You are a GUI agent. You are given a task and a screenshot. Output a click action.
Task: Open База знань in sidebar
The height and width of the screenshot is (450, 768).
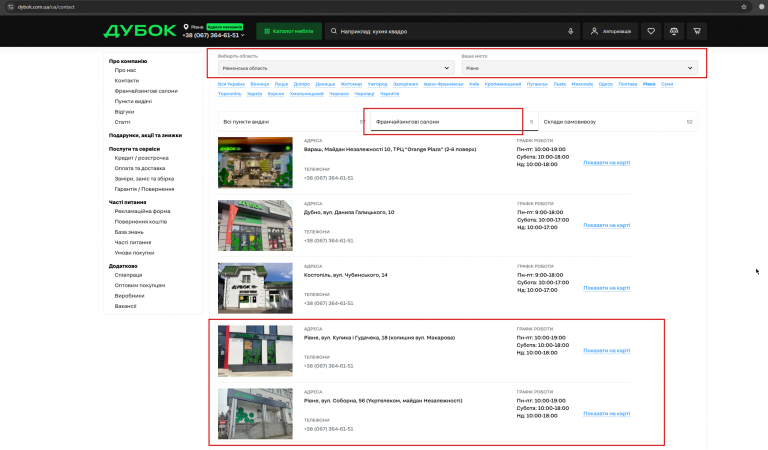pyautogui.click(x=129, y=232)
